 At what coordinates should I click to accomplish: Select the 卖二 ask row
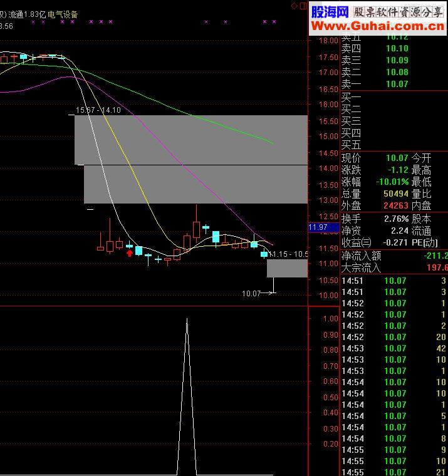point(394,72)
